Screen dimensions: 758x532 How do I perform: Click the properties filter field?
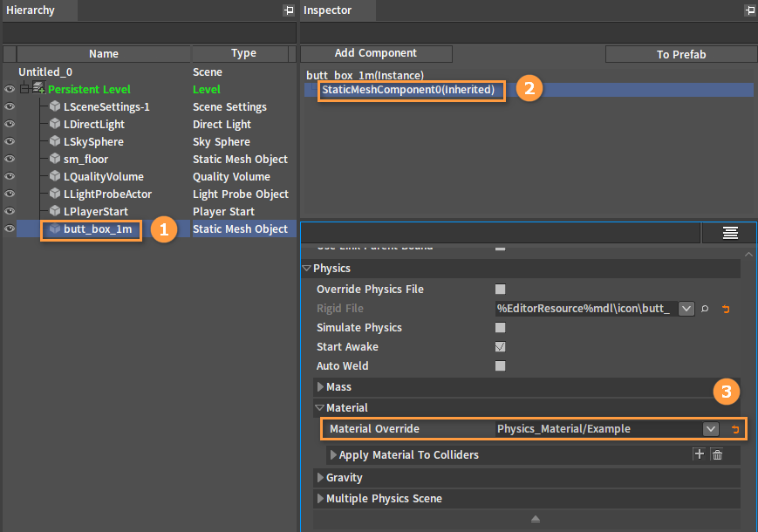click(501, 233)
